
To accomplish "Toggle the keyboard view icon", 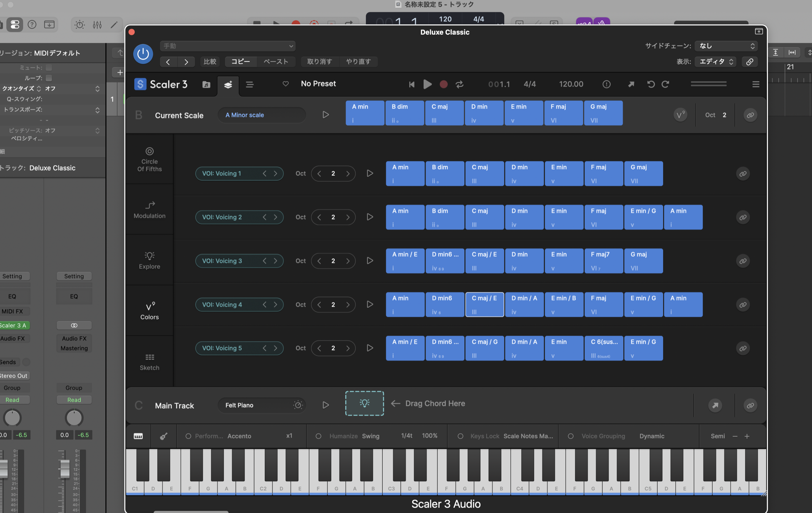I will (x=138, y=436).
